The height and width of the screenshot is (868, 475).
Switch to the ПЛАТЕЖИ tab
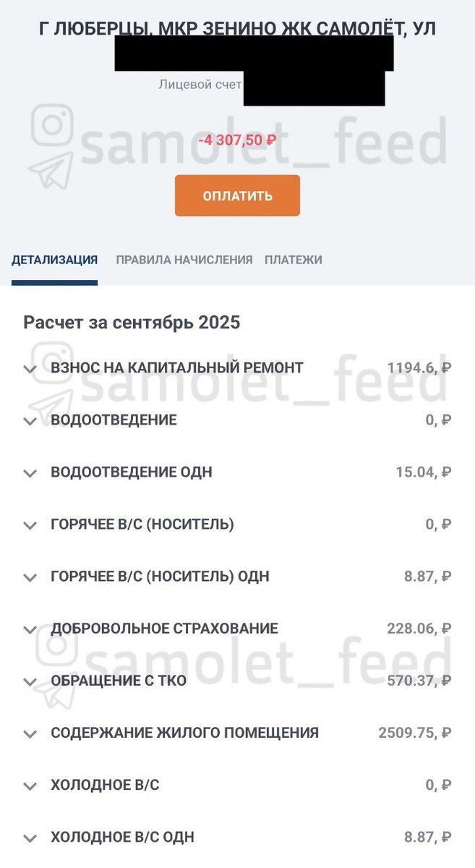coord(293,259)
